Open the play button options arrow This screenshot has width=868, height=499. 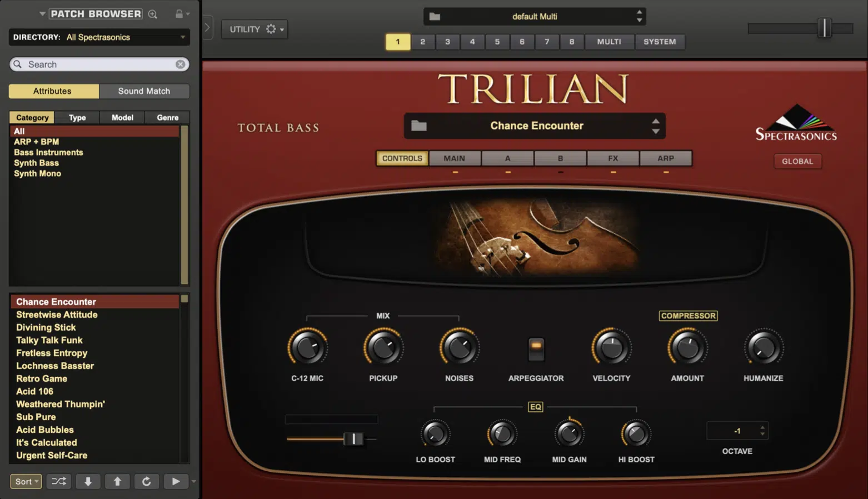(x=193, y=481)
